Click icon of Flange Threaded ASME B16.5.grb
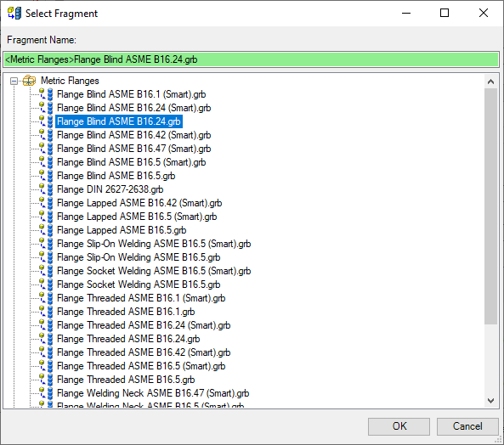The image size is (504, 445). (46, 380)
